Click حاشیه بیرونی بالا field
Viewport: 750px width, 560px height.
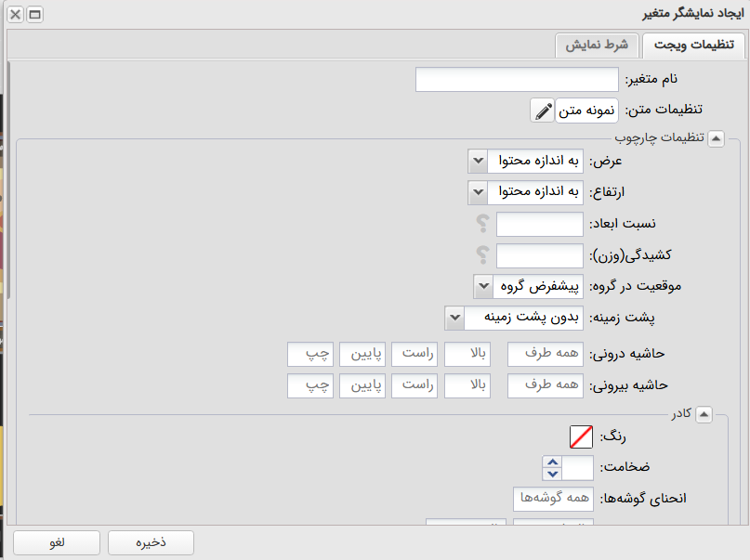pos(467,385)
